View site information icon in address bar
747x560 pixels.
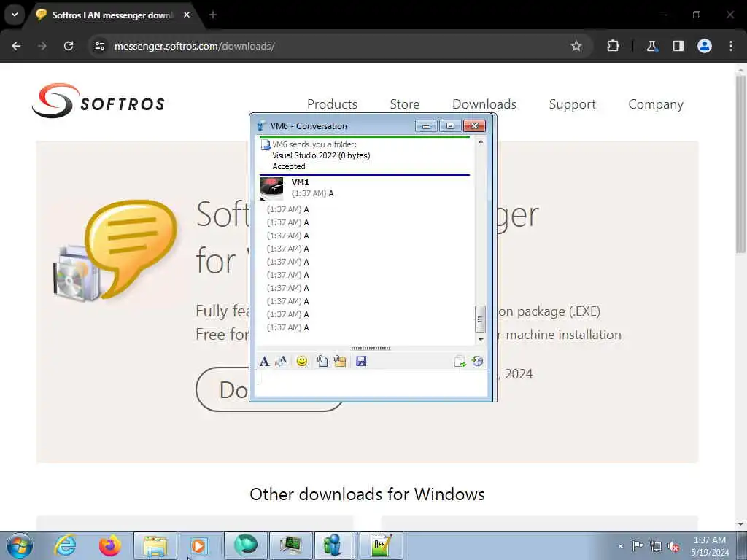[99, 46]
